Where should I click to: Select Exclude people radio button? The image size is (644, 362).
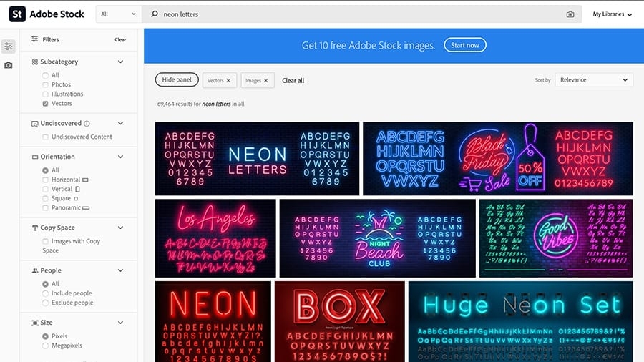coord(45,303)
